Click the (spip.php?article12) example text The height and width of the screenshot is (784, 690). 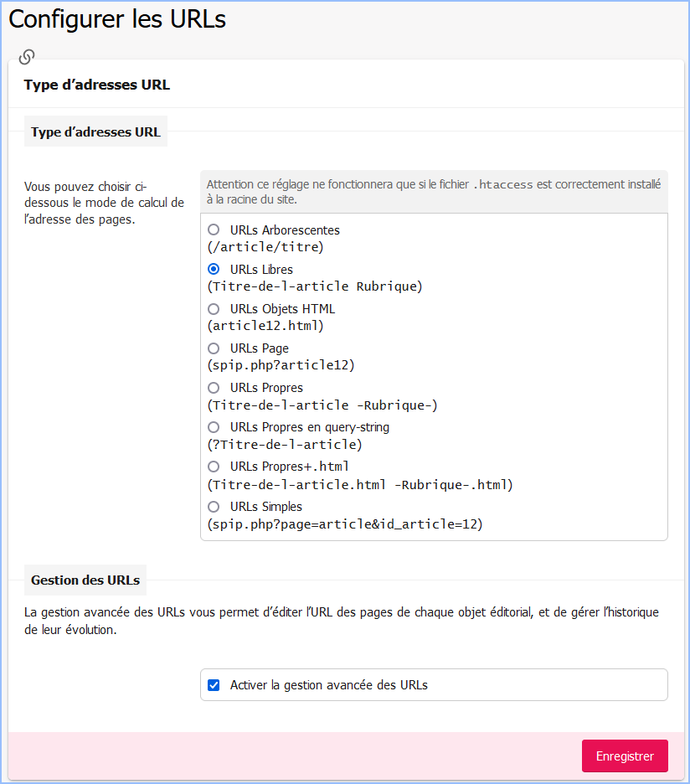coord(281,365)
